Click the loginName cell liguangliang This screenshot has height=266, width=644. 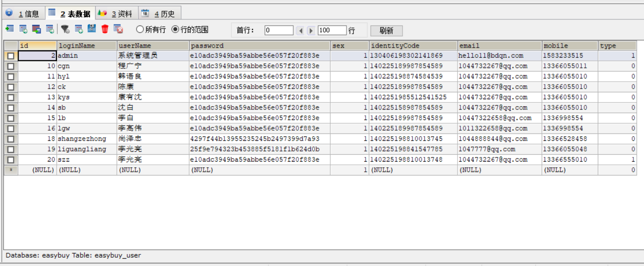pos(87,149)
